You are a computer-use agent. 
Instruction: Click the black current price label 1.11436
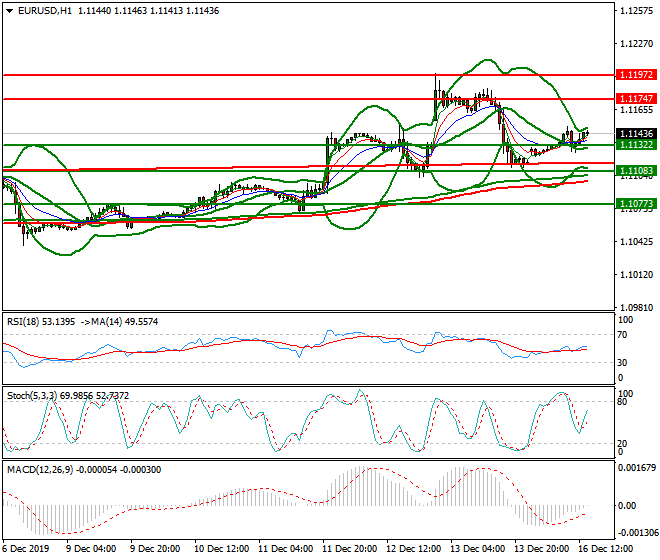coord(636,133)
